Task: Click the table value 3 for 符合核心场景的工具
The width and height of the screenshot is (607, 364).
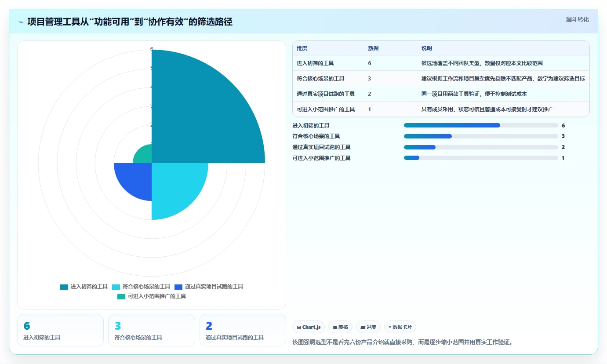Action: [370, 79]
